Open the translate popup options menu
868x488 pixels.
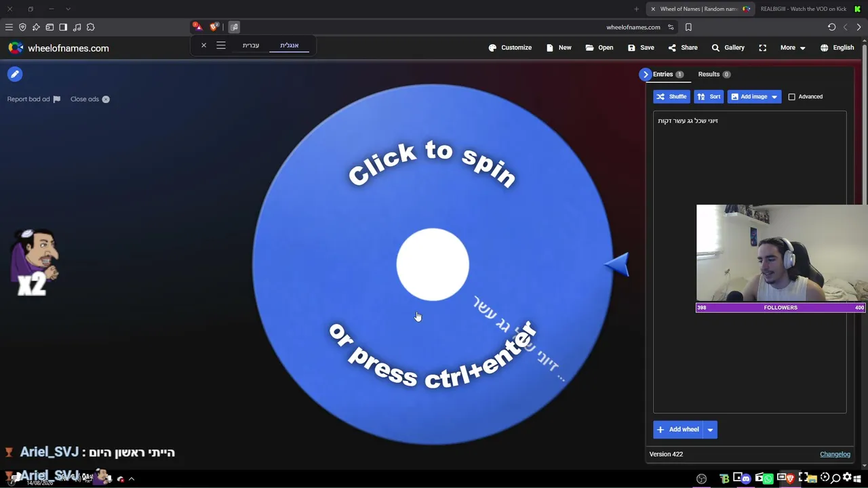point(221,45)
